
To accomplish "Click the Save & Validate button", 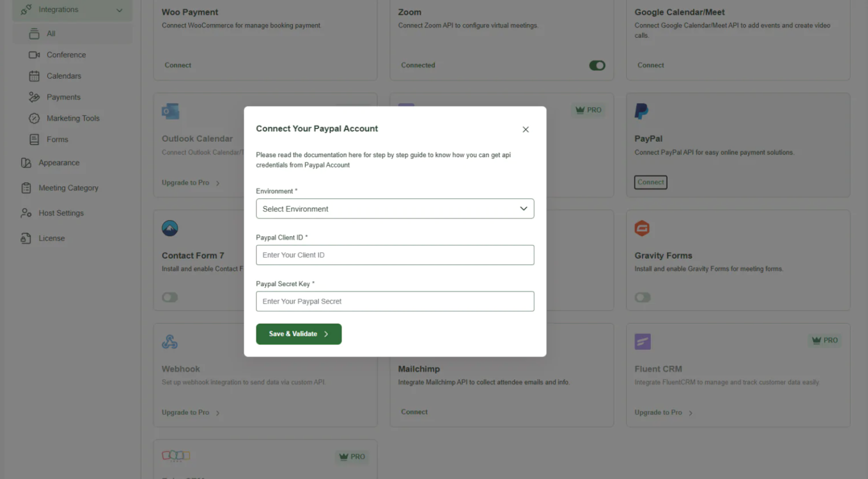I will click(299, 334).
